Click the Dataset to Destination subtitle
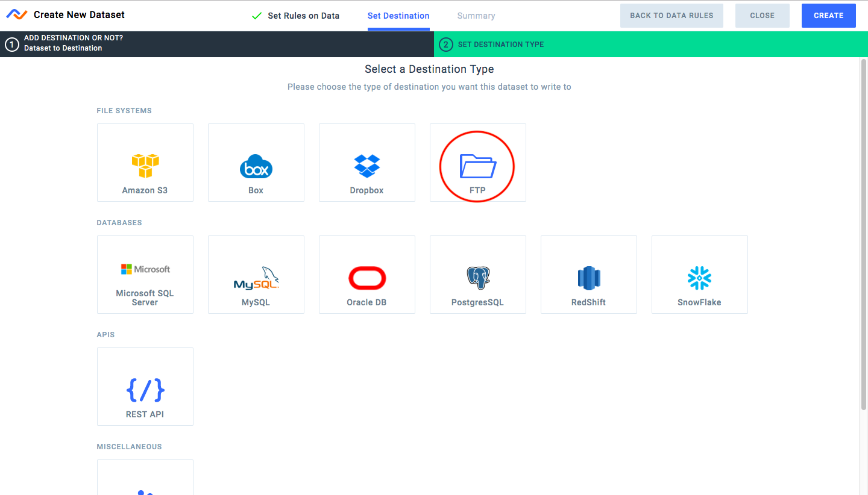Image resolution: width=868 pixels, height=495 pixels. coord(63,48)
